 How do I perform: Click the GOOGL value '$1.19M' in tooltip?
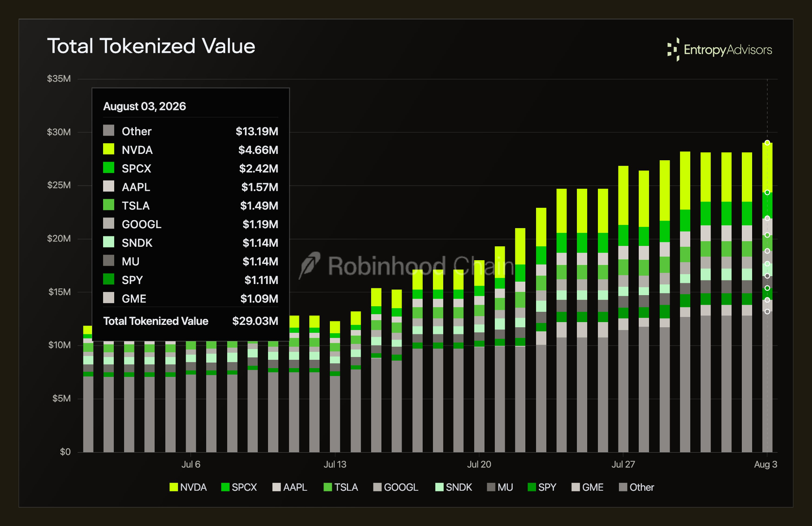click(260, 225)
